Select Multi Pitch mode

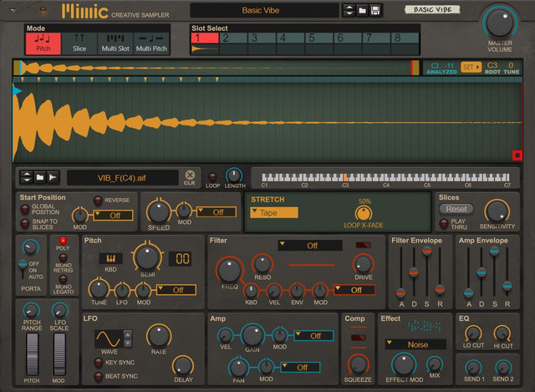pos(151,43)
